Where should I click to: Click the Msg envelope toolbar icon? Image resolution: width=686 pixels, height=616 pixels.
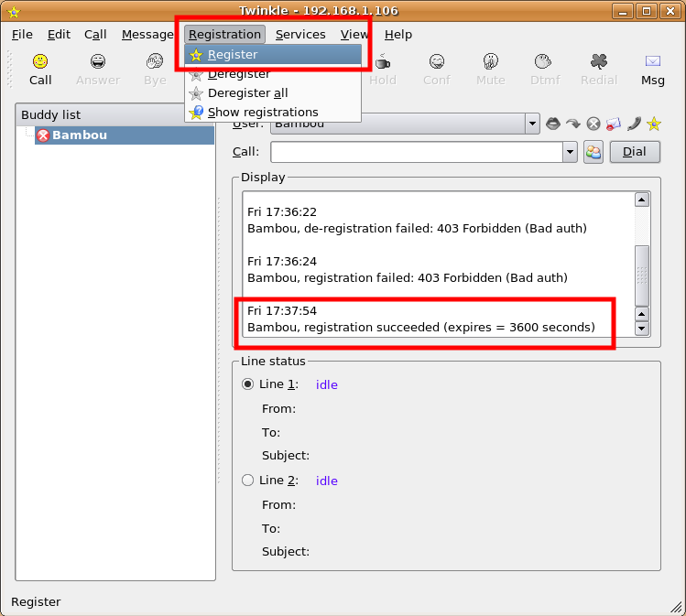tap(653, 61)
